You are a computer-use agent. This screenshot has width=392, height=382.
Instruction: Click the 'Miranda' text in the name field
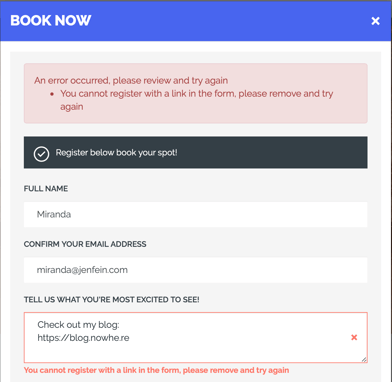click(x=54, y=214)
